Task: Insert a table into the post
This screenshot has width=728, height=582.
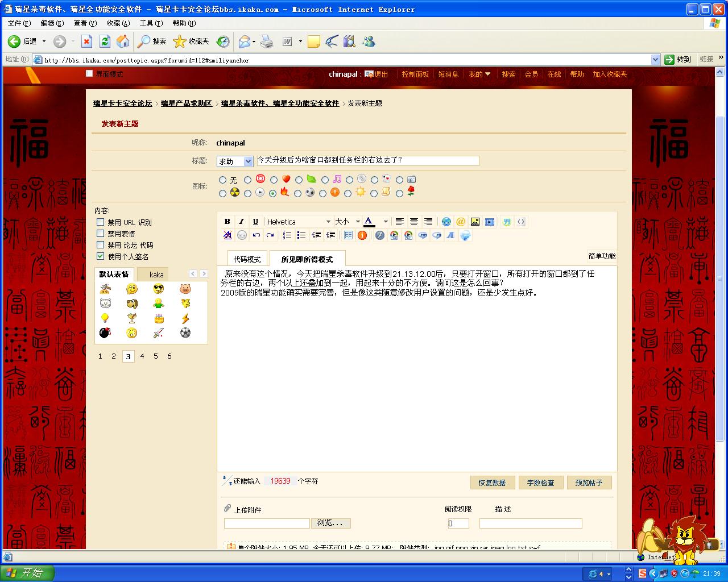Action: (348, 235)
